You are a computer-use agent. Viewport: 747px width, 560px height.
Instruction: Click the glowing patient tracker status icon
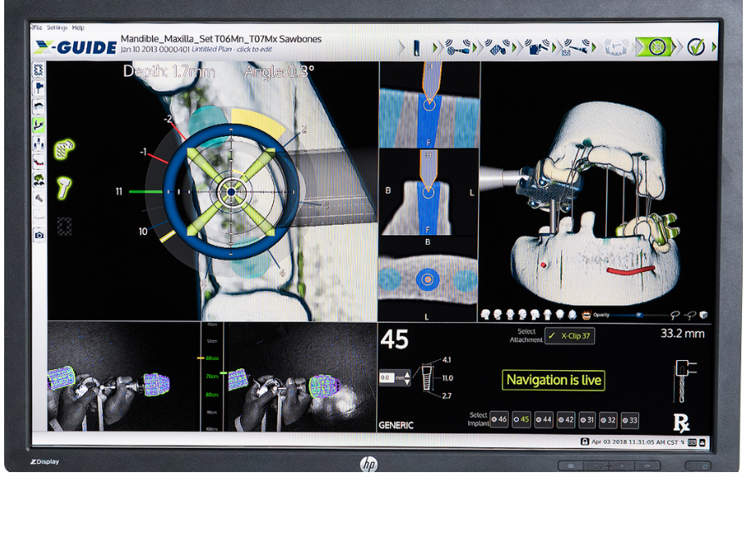tap(64, 149)
